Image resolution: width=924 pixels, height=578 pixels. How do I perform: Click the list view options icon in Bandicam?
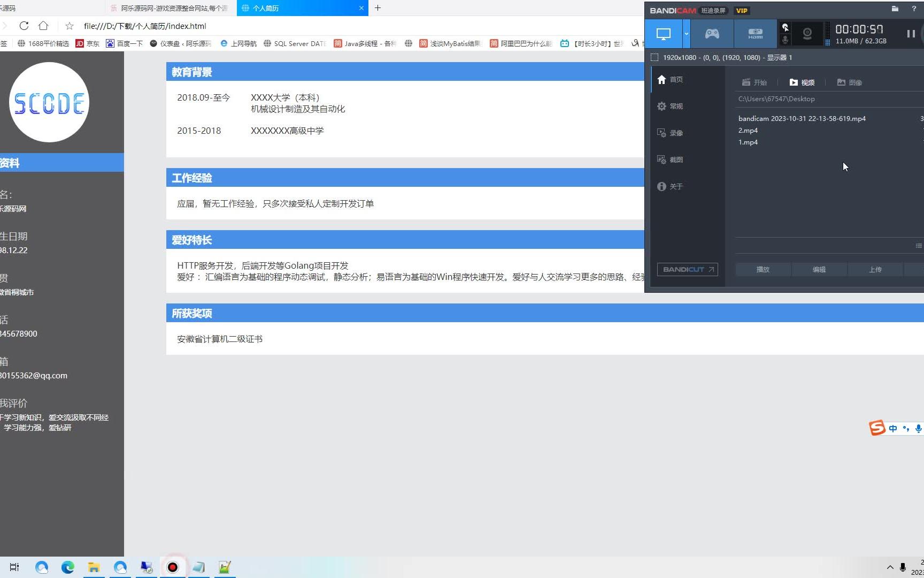(919, 246)
